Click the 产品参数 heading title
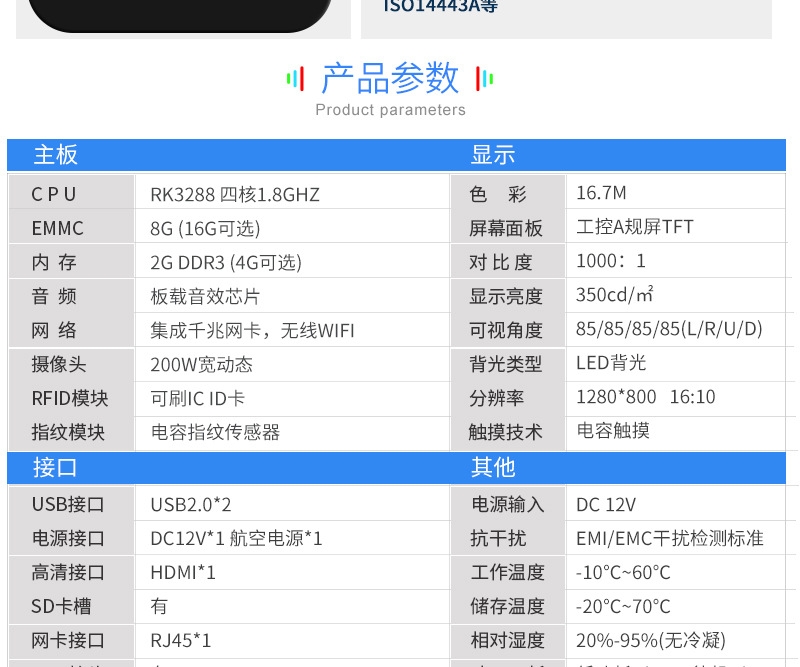Screen dimensions: 800x667 pos(390,78)
